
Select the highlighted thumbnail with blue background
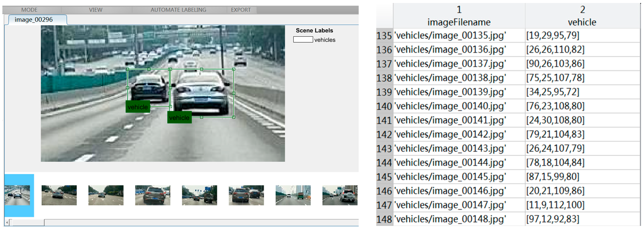[x=18, y=195]
